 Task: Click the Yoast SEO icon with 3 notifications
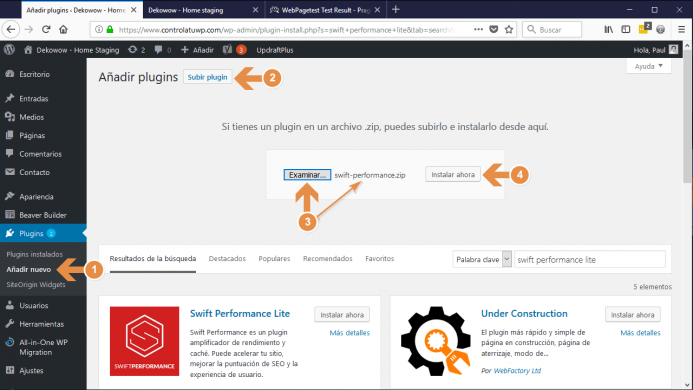click(x=234, y=50)
